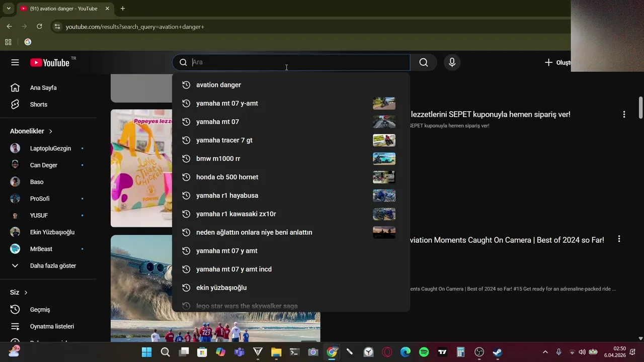Go to the YouTube home logo
This screenshot has width=644, height=362.
click(x=50, y=62)
